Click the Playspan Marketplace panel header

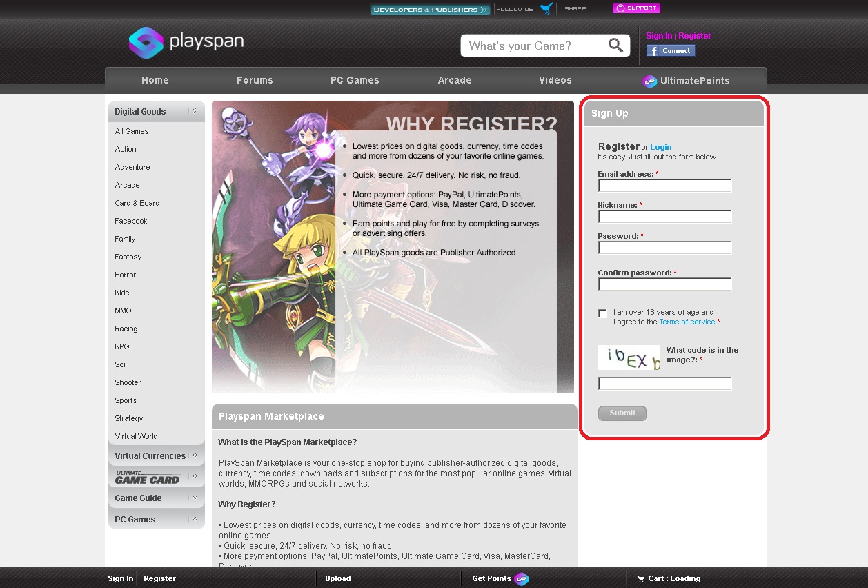pyautogui.click(x=395, y=416)
